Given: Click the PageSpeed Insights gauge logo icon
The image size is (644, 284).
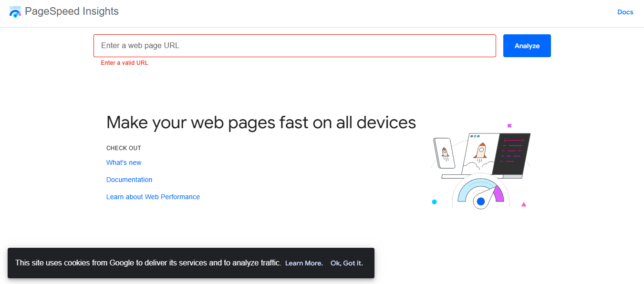Looking at the screenshot, I should [15, 11].
